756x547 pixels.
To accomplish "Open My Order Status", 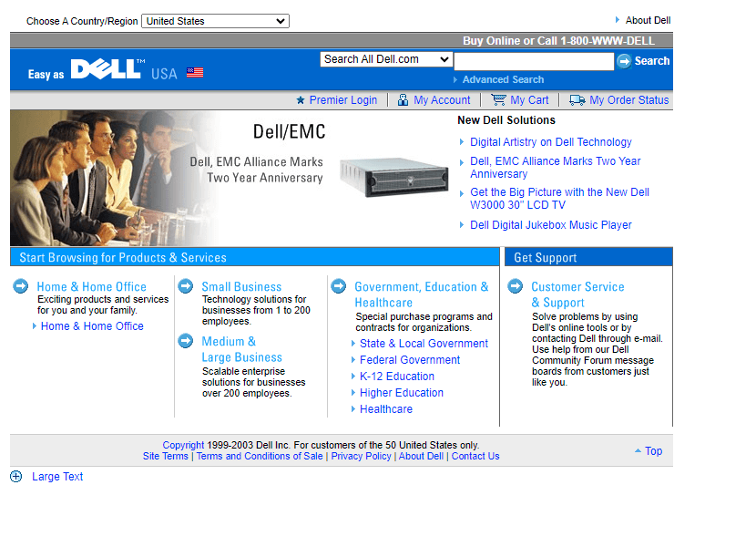I will click(628, 100).
